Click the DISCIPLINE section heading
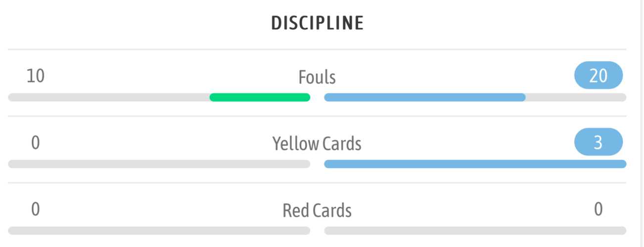The image size is (644, 247). (x=317, y=23)
